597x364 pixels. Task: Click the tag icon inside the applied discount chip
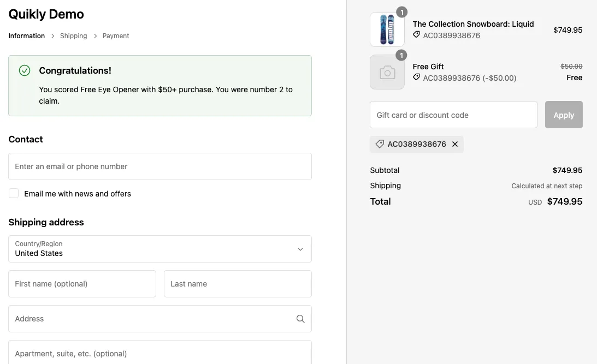[380, 144]
